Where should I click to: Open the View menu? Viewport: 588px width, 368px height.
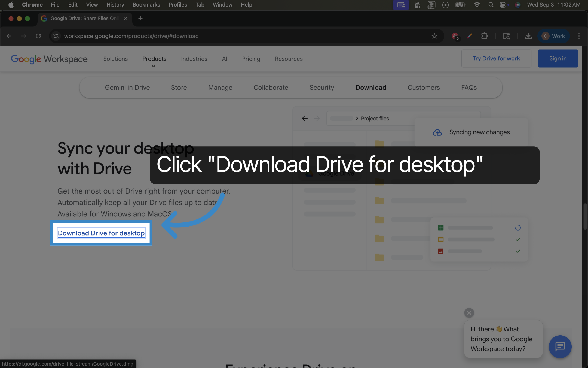coord(92,5)
